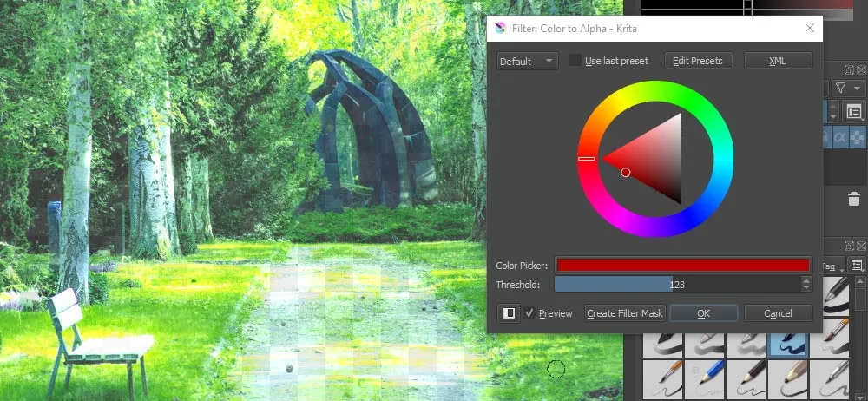Enable the Use last preset checkbox
This screenshot has height=401, width=868.
pos(575,61)
